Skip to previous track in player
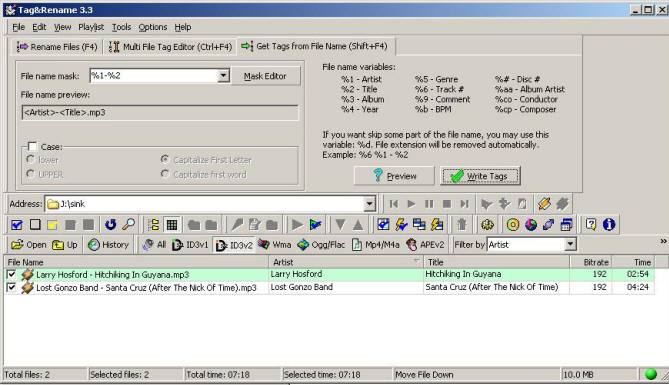The height and width of the screenshot is (385, 669). point(394,204)
